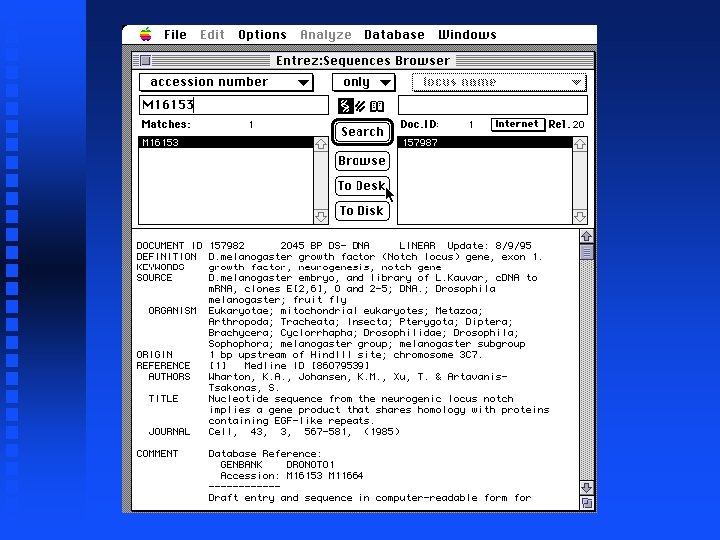Click the Doc.ID list scroll up arrow

[579, 144]
